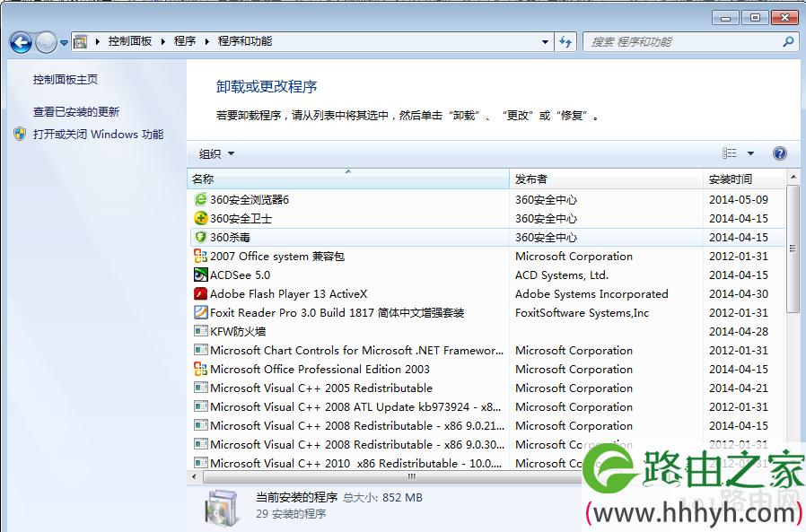
Task: Click the 360安全卫士 icon
Action: tap(200, 218)
